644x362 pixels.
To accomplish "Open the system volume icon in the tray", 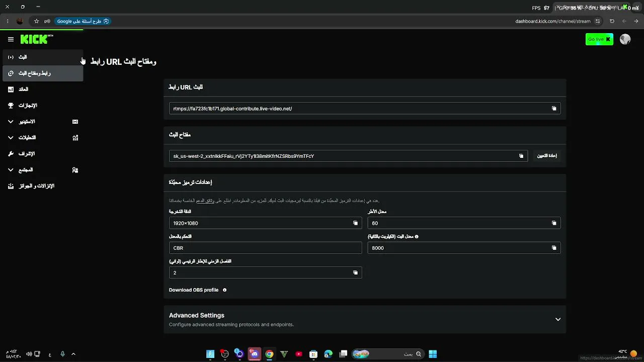I will coord(29,354).
